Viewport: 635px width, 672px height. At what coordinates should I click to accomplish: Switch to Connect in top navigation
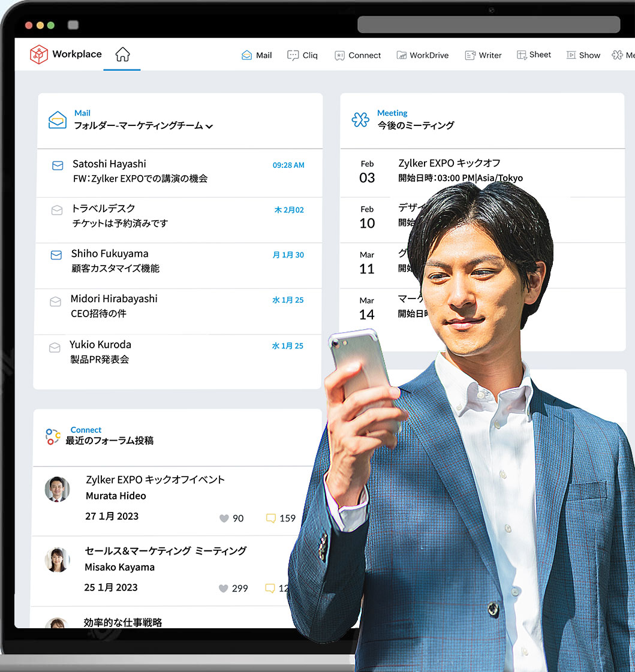click(357, 55)
